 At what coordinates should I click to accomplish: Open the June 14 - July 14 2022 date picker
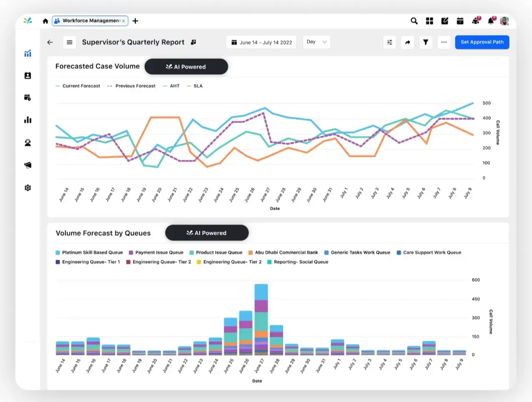[x=261, y=42]
